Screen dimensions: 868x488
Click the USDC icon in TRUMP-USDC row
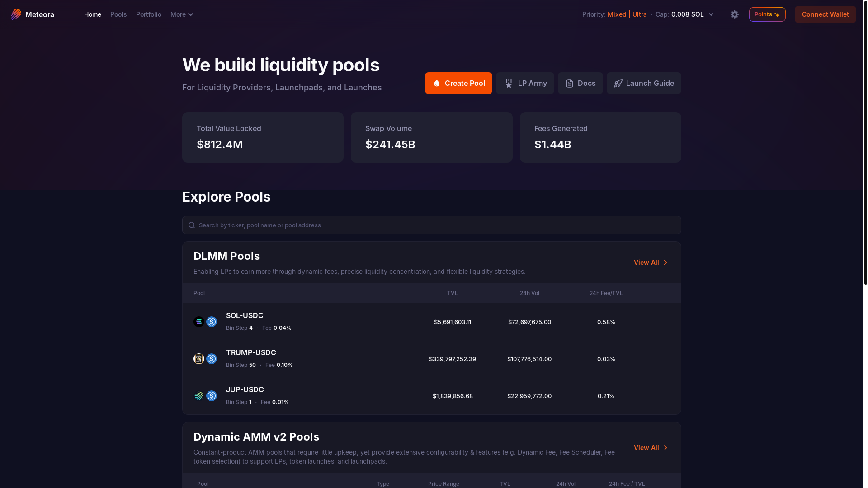point(212,359)
